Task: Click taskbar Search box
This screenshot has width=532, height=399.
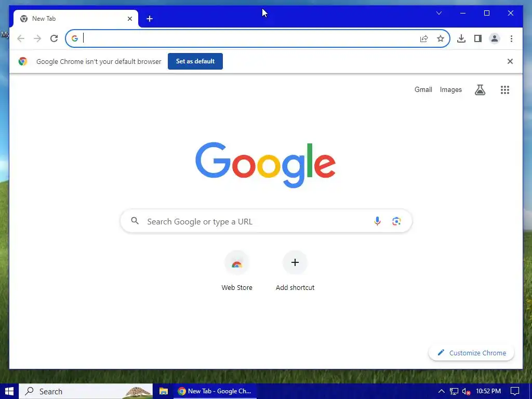Action: click(86, 391)
